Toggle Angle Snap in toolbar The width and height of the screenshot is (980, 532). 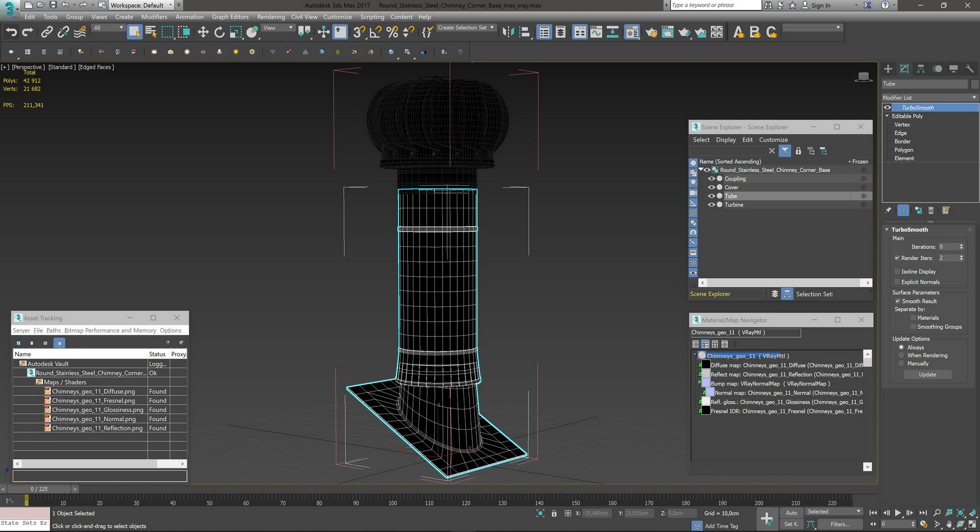[x=375, y=32]
